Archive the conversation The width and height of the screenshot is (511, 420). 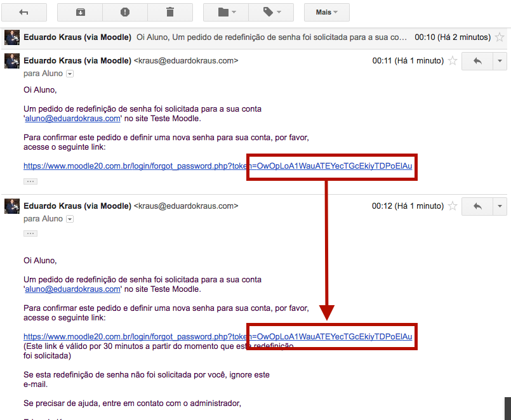pyautogui.click(x=80, y=13)
